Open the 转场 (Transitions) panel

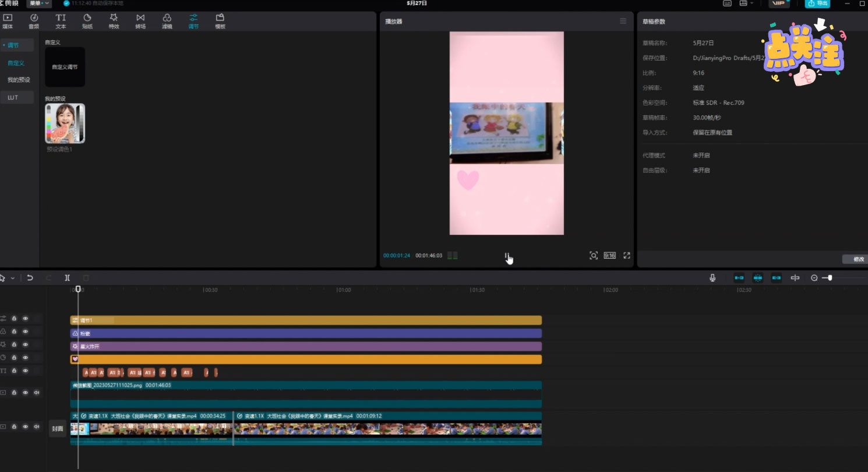[140, 21]
